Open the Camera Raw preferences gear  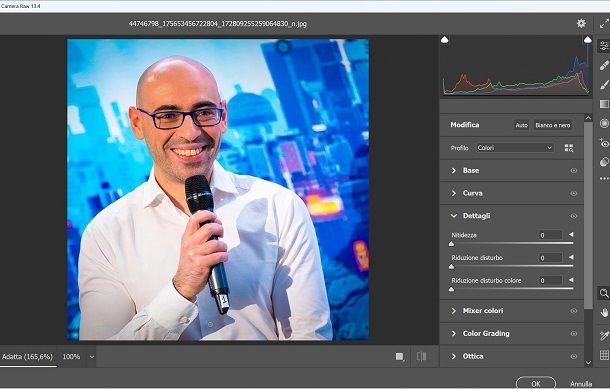tap(581, 23)
